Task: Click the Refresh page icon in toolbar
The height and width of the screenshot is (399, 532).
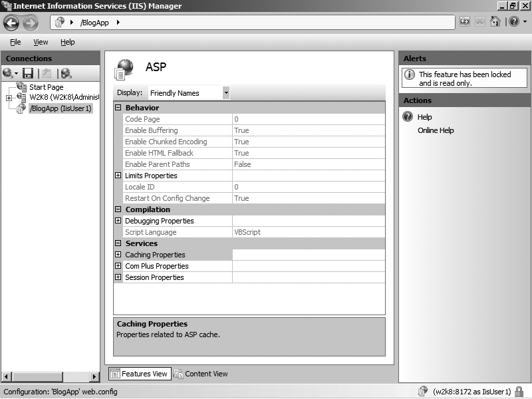Action: [465, 22]
